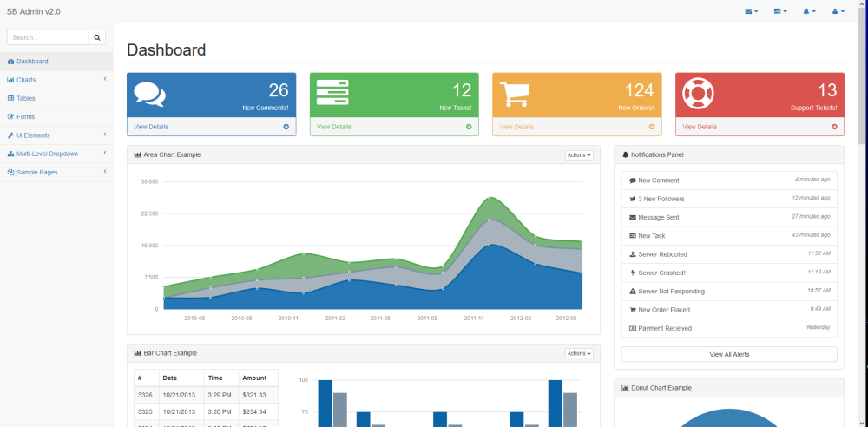Open Actions dropdown in Area Chart panel
Image resolution: width=868 pixels, height=427 pixels.
(x=579, y=155)
